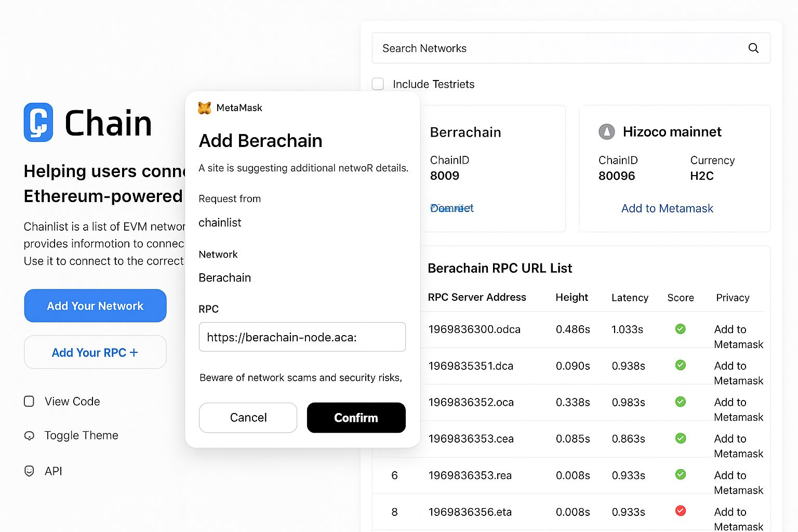Click the search magnifier icon
This screenshot has height=532, width=798.
pyautogui.click(x=753, y=48)
